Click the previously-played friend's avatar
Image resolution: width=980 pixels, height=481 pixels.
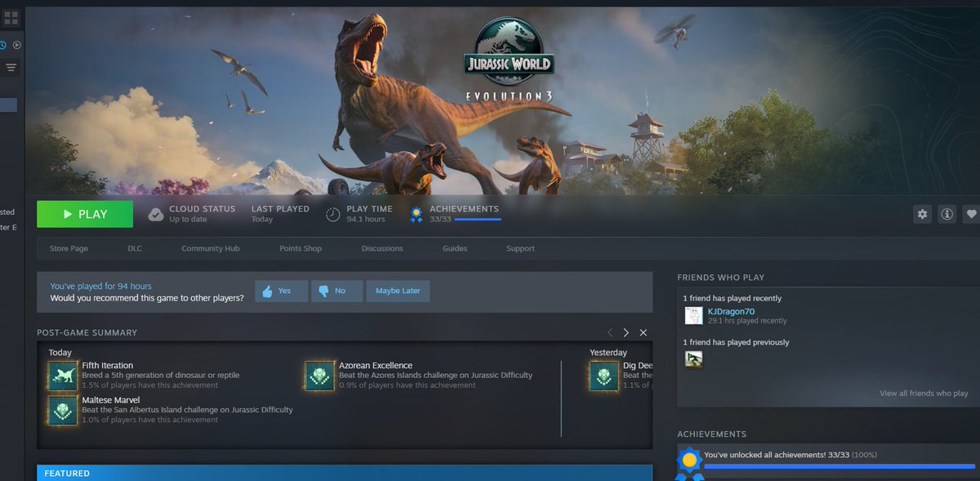(x=693, y=359)
